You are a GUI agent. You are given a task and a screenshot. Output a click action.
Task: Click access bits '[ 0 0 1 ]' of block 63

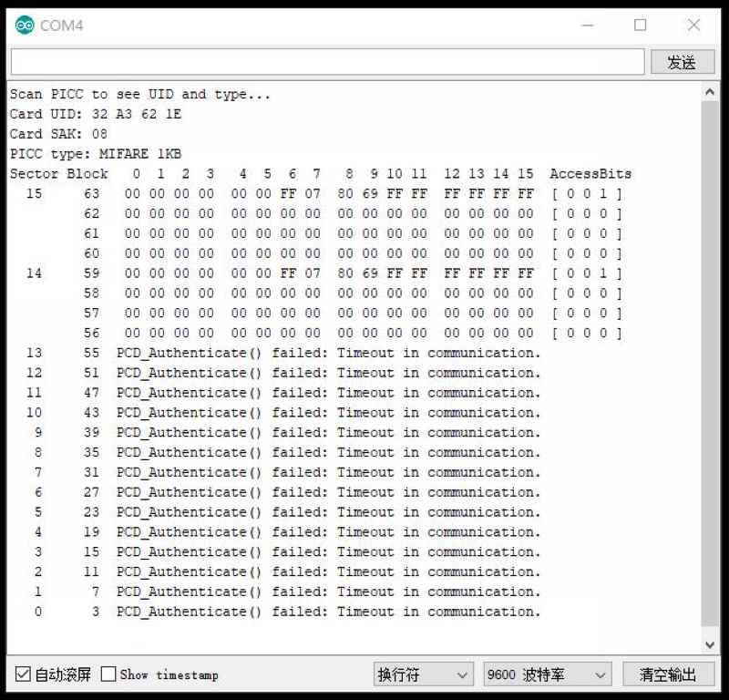587,193
